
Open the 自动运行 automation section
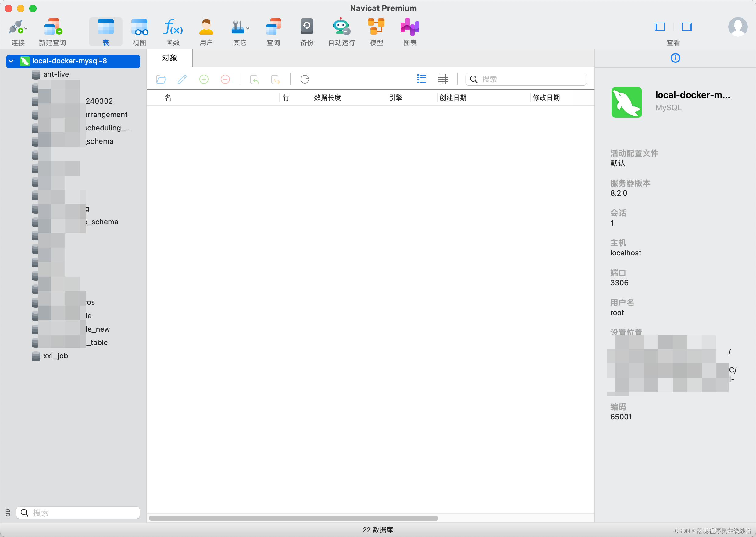pyautogui.click(x=341, y=32)
